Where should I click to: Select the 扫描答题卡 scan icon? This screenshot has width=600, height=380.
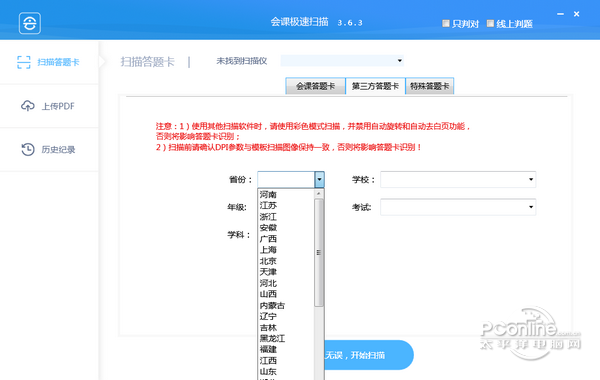click(24, 62)
